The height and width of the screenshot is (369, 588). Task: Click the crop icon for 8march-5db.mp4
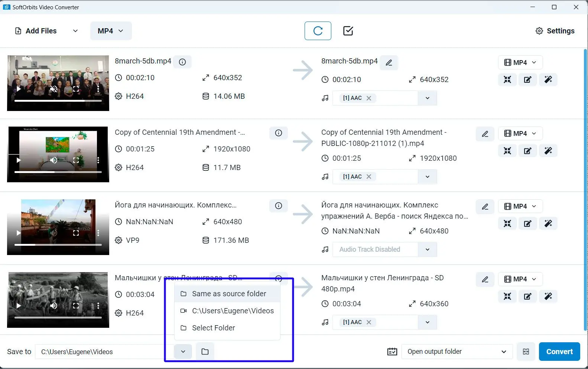tap(507, 79)
